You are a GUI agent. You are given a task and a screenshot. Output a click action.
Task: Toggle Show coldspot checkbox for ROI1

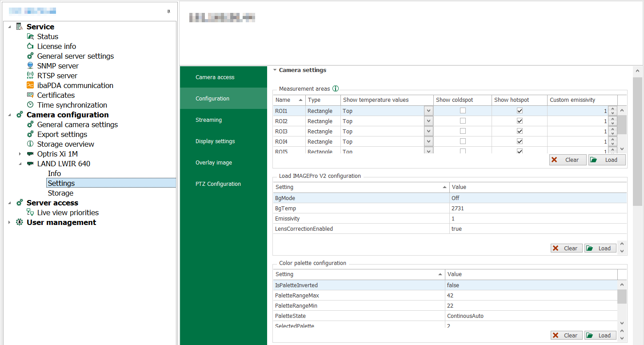[463, 111]
